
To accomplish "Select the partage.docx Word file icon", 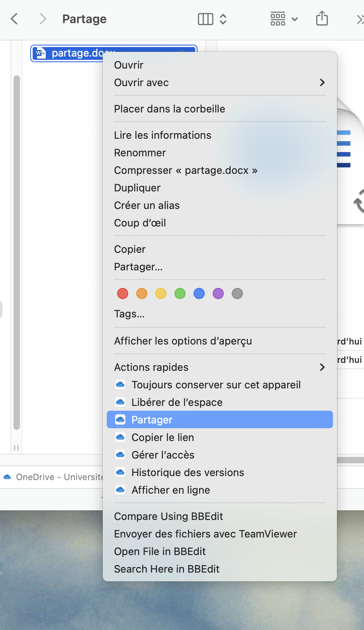I will 40,53.
